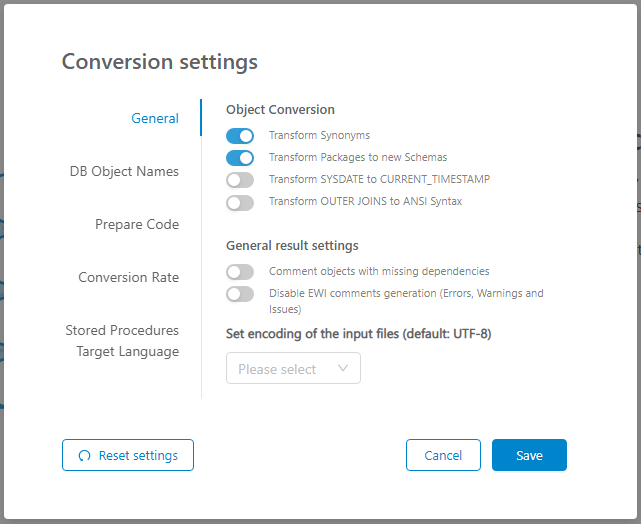Stay on the General settings tab
Image resolution: width=641 pixels, height=524 pixels.
tap(155, 118)
